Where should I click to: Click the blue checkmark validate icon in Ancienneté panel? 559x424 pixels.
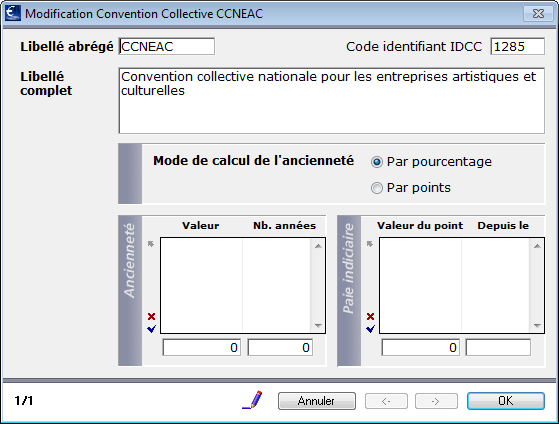click(152, 329)
